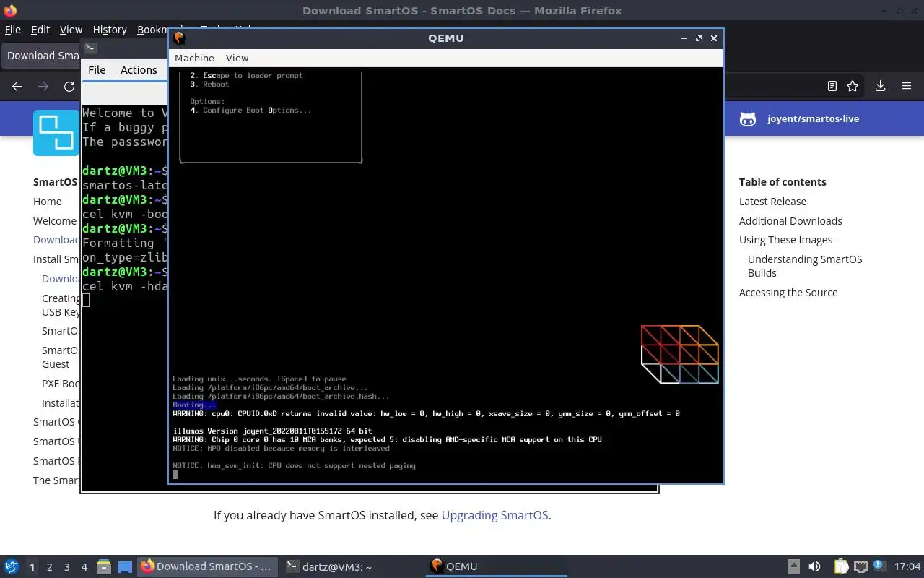This screenshot has height=578, width=924.
Task: Click the removable media eject tray icon
Action: 793,566
